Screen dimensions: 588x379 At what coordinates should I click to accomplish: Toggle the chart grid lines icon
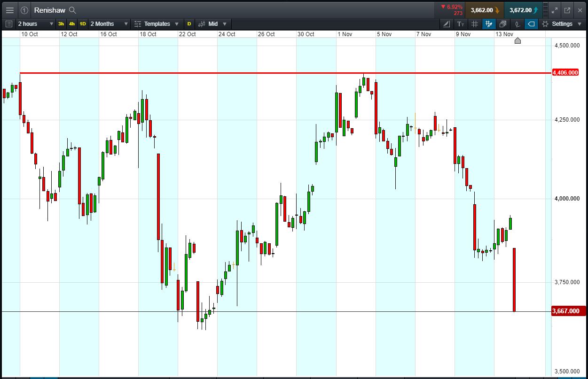[475, 24]
